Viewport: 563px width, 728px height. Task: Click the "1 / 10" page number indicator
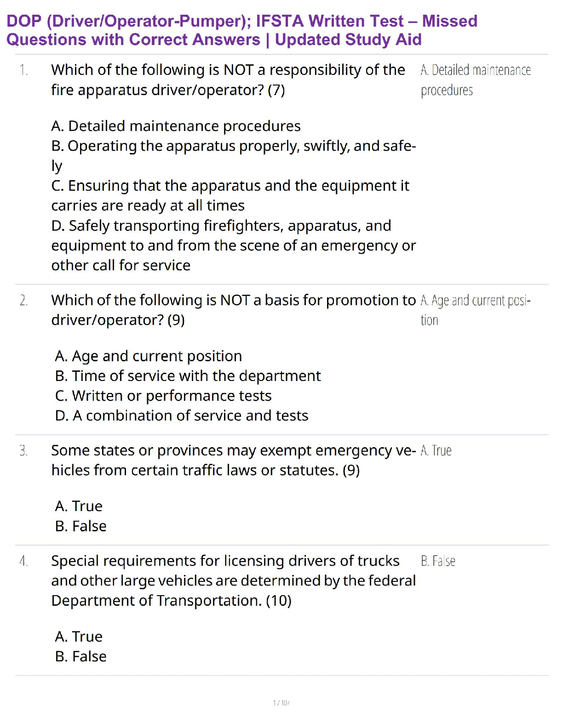point(281,703)
